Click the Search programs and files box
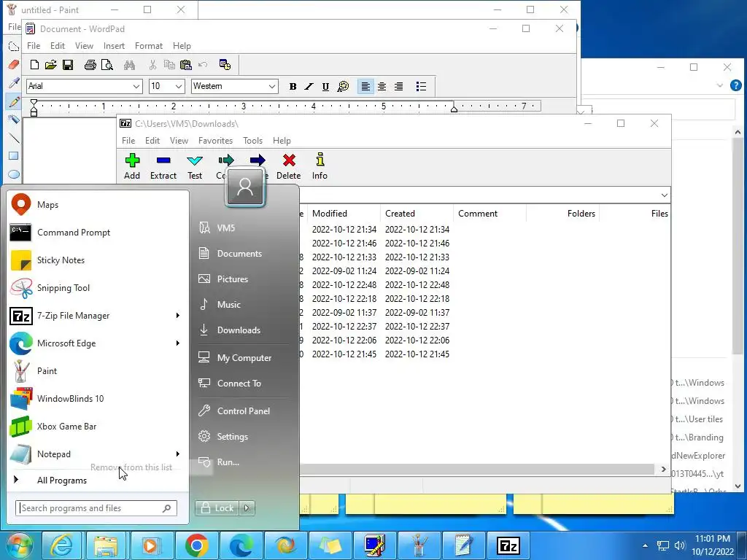This screenshot has width=747, height=560. (x=96, y=508)
